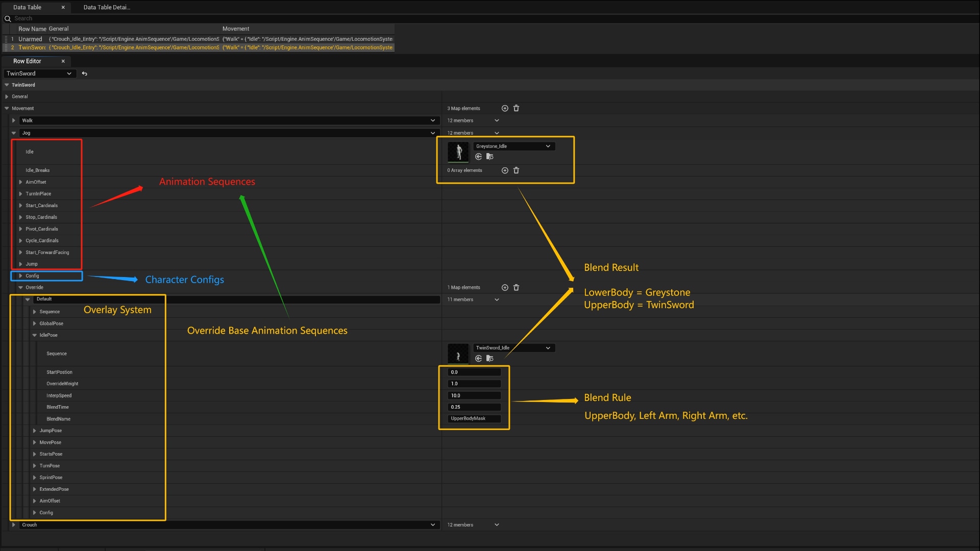Select the 'Data Table' tab at top
This screenshot has height=551, width=980.
coord(29,7)
